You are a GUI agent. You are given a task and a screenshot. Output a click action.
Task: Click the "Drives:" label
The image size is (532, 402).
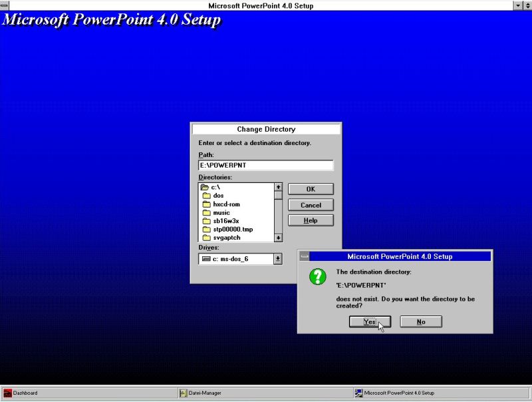209,248
